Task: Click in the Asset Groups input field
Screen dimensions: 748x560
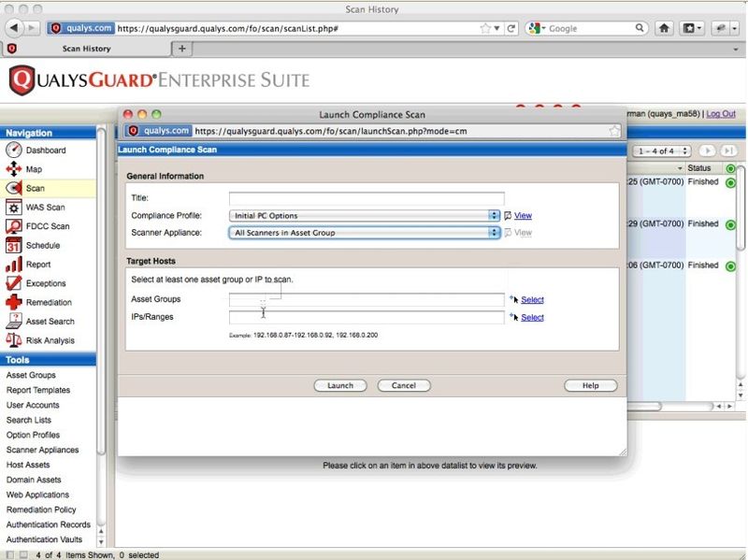Action: 367,299
